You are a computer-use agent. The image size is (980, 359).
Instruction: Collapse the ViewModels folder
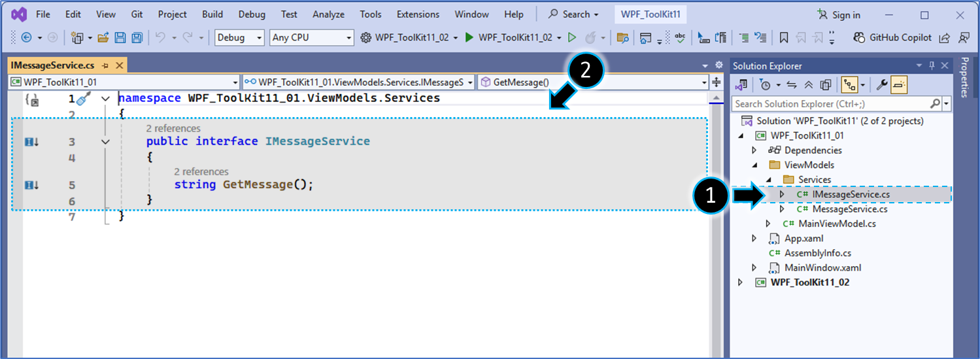(754, 165)
